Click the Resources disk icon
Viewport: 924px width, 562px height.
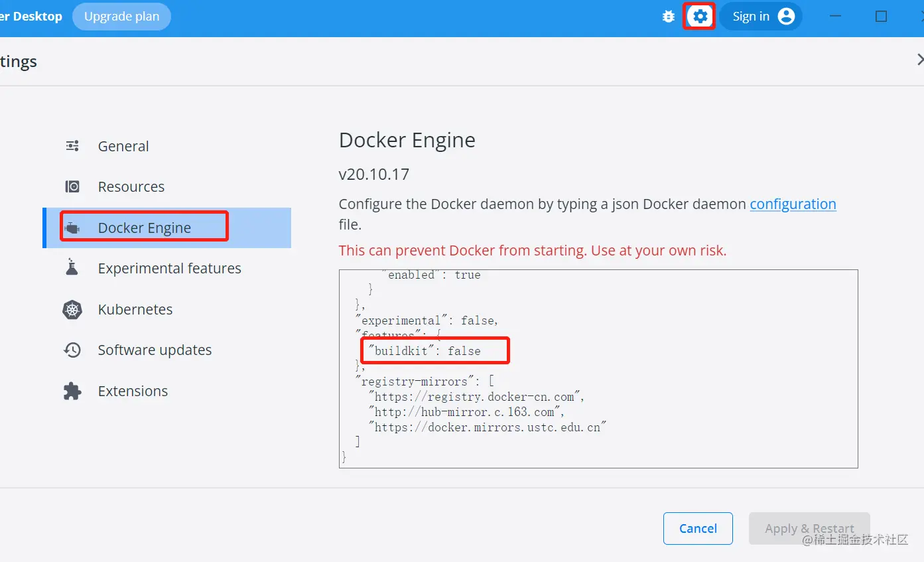tap(72, 187)
